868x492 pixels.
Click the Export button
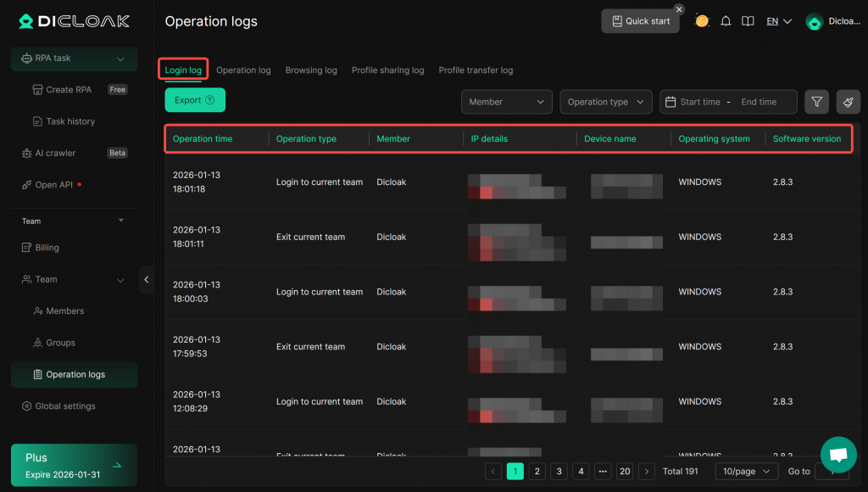194,100
